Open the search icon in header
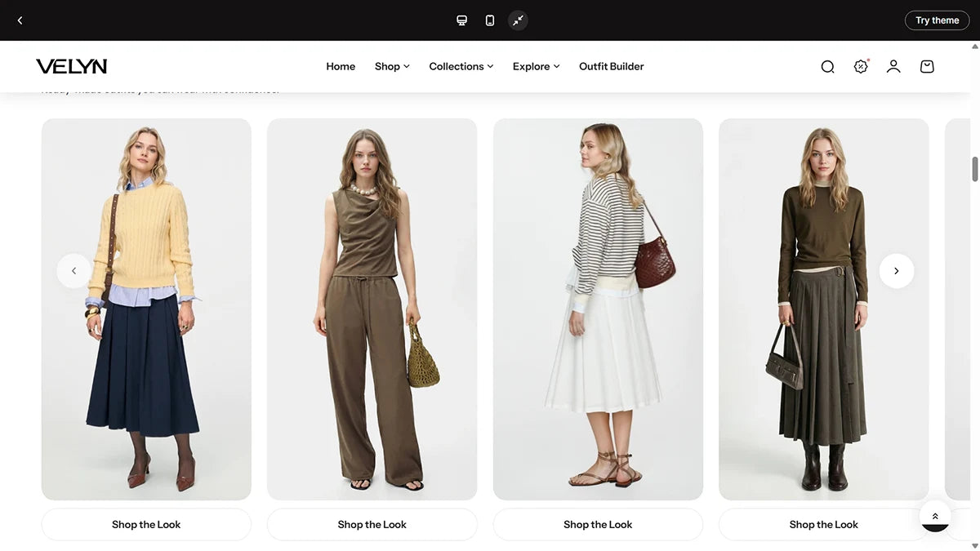Viewport: 980px width, 551px height. 827,67
